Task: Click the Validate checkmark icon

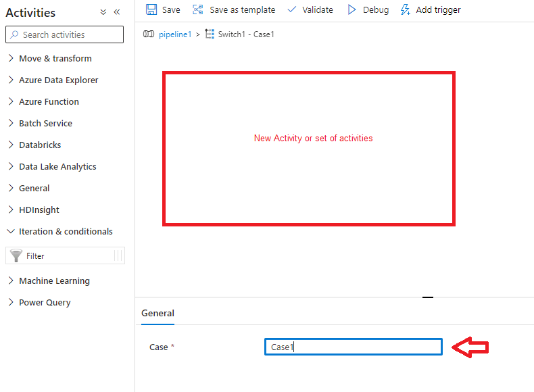Action: click(292, 9)
